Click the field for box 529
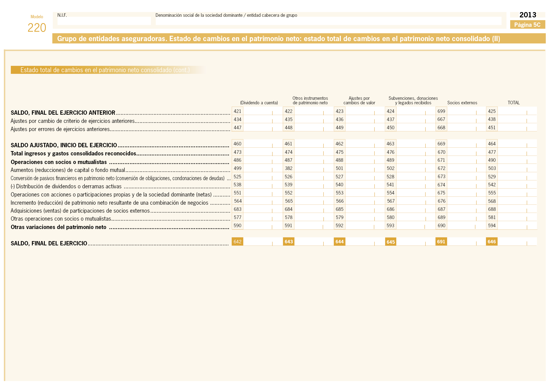Screen dimensions: 553x392 point(517,176)
